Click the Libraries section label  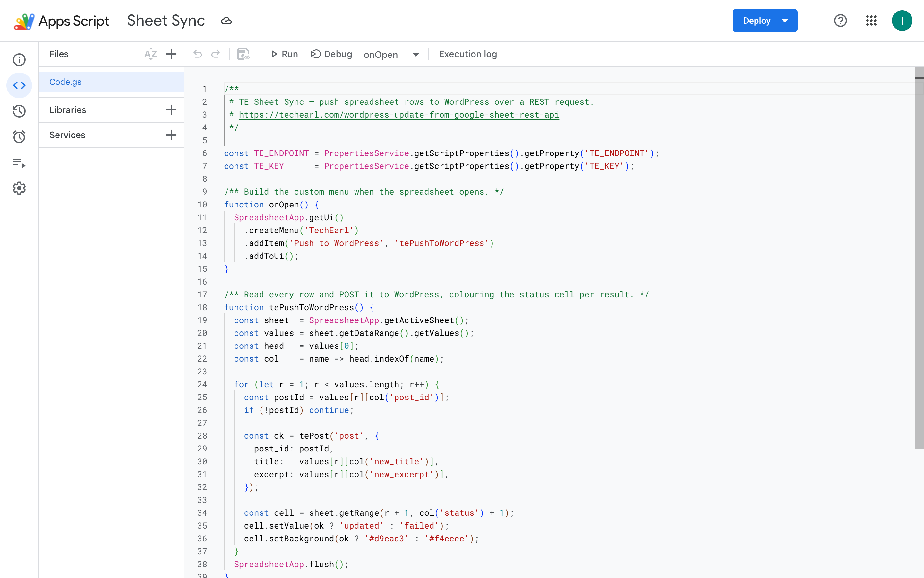click(68, 110)
